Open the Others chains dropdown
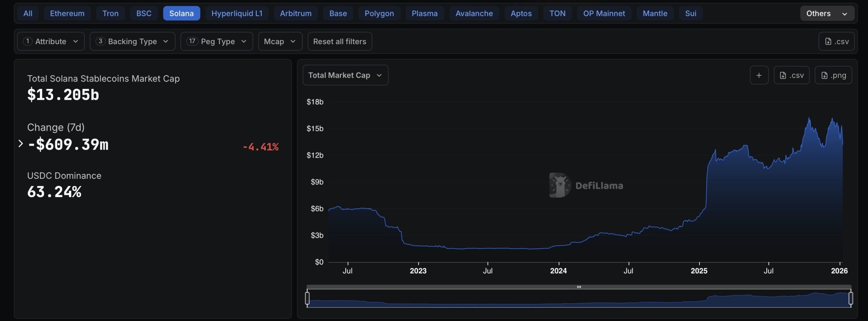This screenshot has height=321, width=868. 827,13
